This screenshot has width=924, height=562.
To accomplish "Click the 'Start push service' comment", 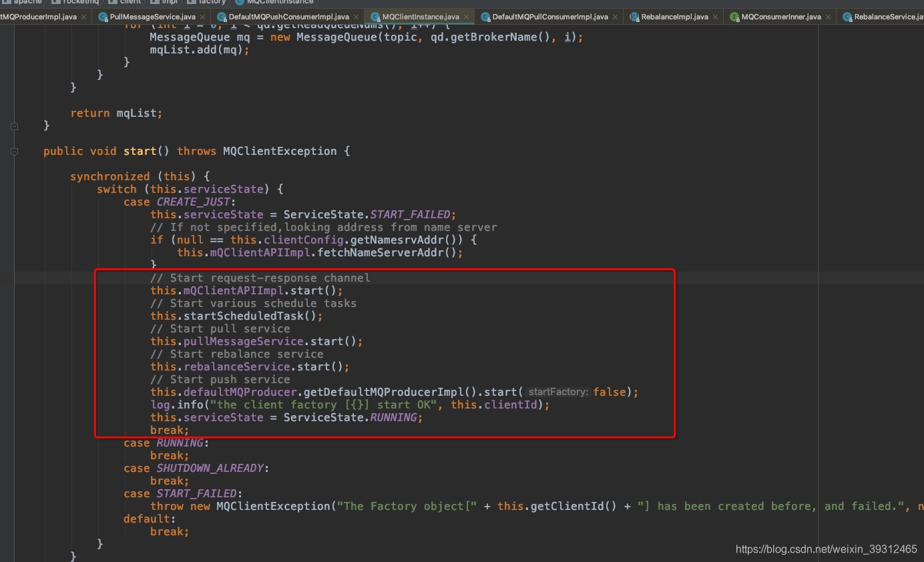I will [x=220, y=380].
